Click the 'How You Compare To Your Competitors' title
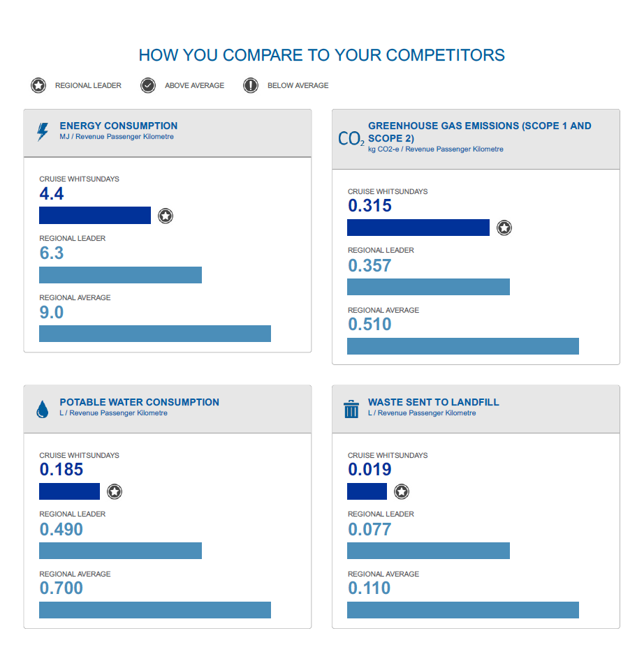The width and height of the screenshot is (644, 654). click(x=321, y=55)
